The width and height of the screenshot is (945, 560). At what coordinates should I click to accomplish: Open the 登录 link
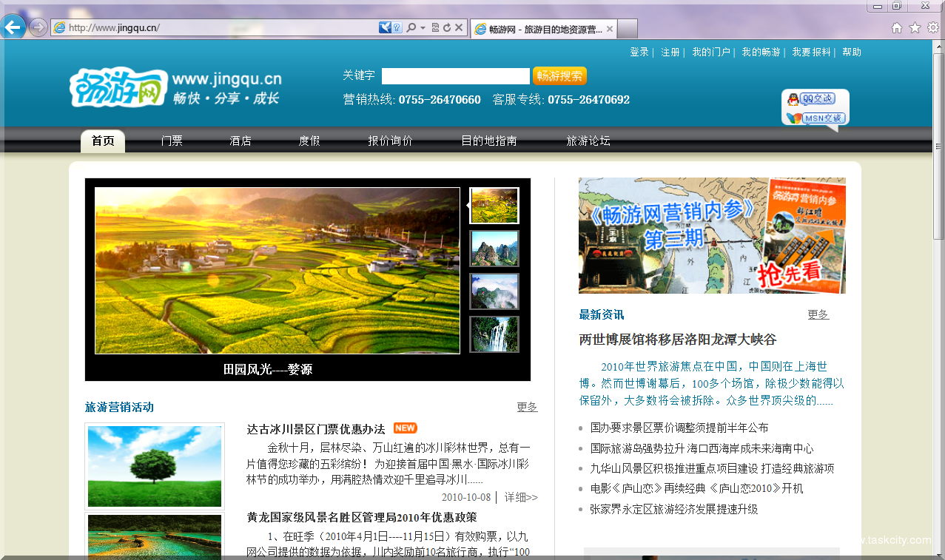[639, 53]
